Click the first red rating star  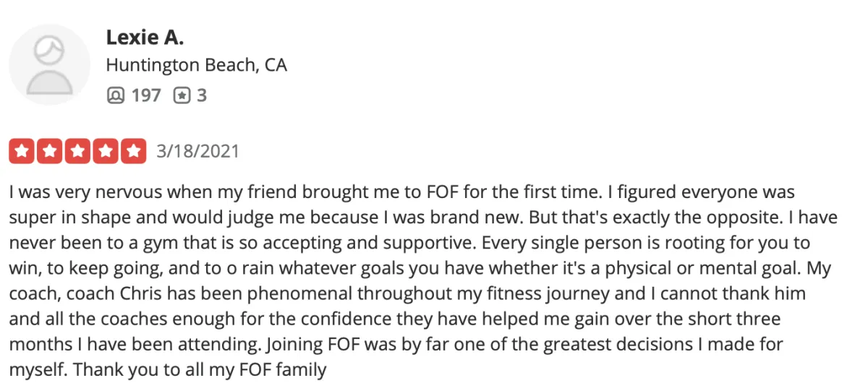coord(22,151)
